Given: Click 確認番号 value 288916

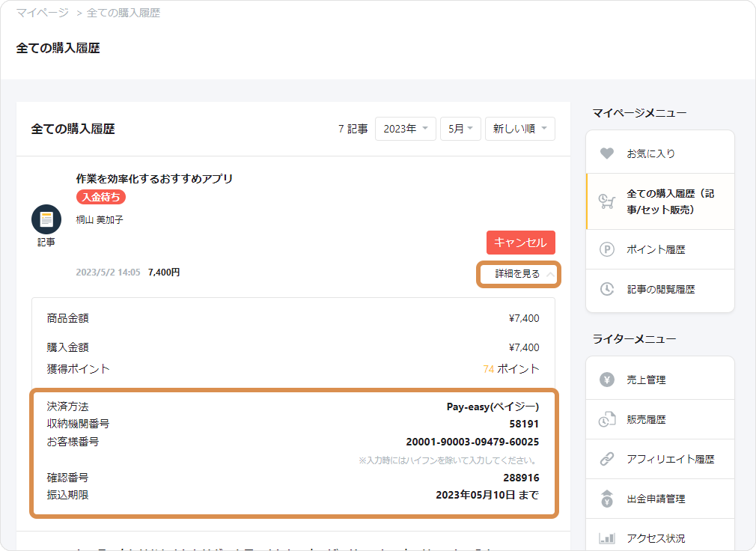Looking at the screenshot, I should pos(521,478).
